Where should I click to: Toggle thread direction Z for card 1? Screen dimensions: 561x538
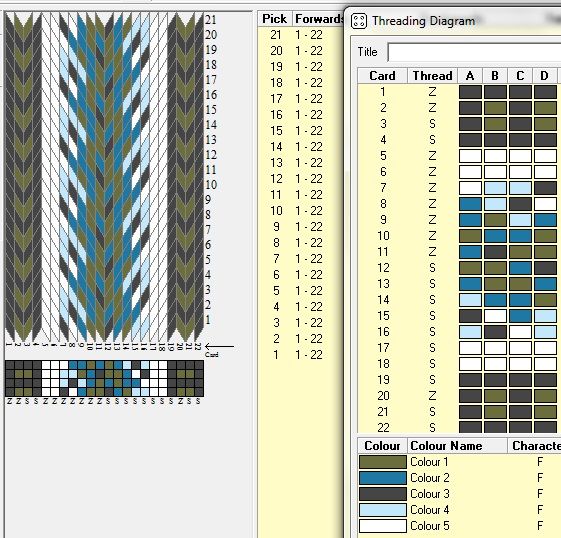pyautogui.click(x=432, y=92)
